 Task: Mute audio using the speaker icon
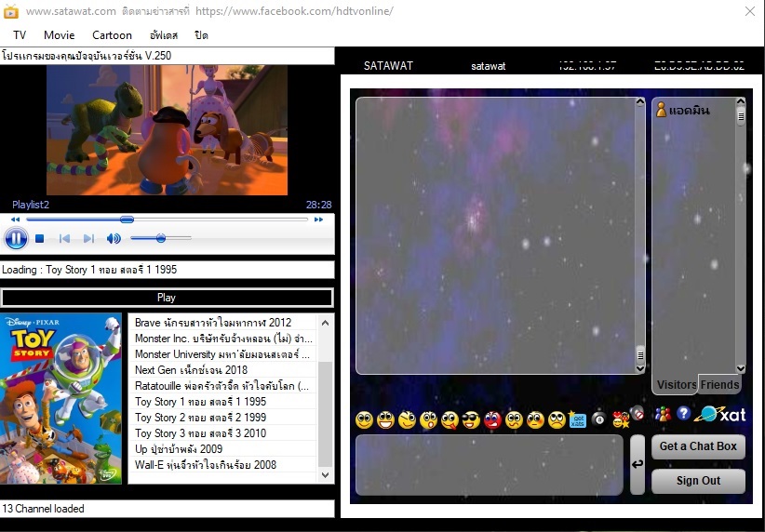point(114,238)
